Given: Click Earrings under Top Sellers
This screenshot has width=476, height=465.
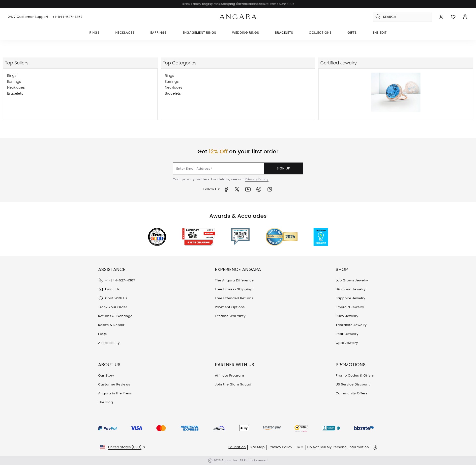Looking at the screenshot, I should (14, 82).
